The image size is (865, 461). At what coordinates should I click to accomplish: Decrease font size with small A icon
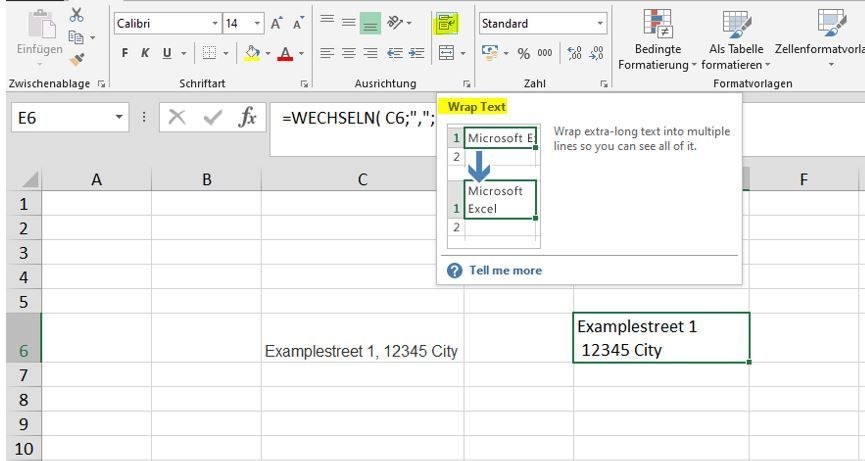point(298,24)
